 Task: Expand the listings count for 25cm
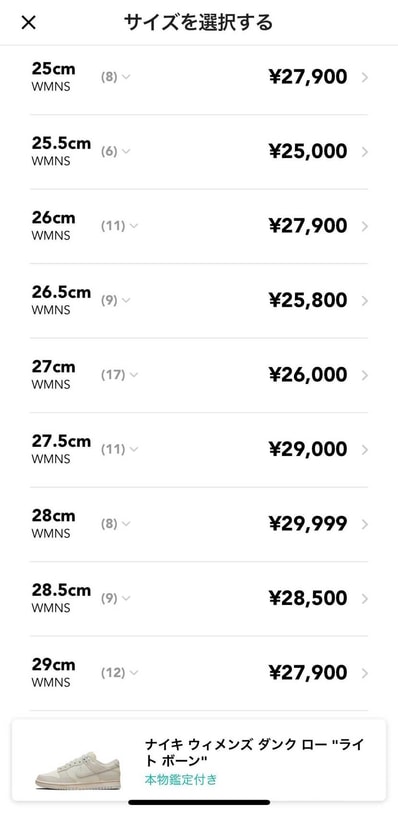pos(116,77)
